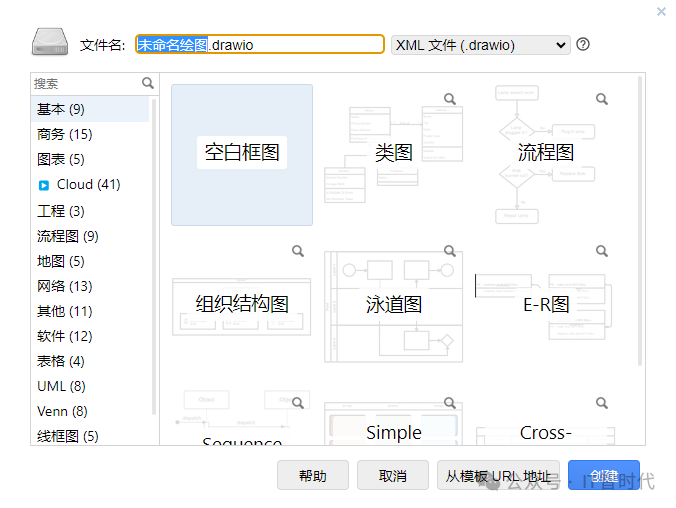This screenshot has width=676, height=508.
Task: Click the 帮助 button
Action: pyautogui.click(x=313, y=475)
